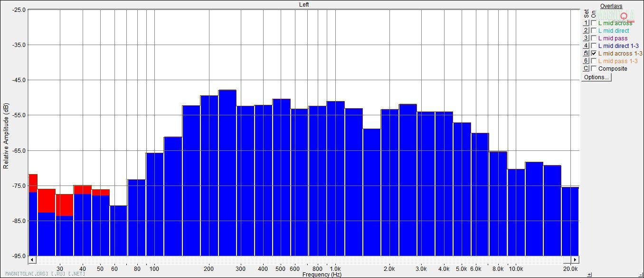Enable the L mid pass 1-3 overlay checkbox

[594, 61]
